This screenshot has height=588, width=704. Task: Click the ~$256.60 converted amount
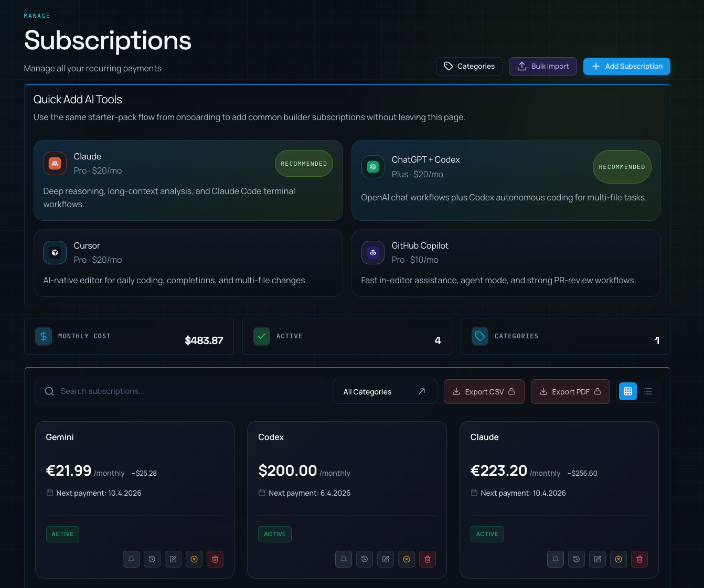coord(582,473)
